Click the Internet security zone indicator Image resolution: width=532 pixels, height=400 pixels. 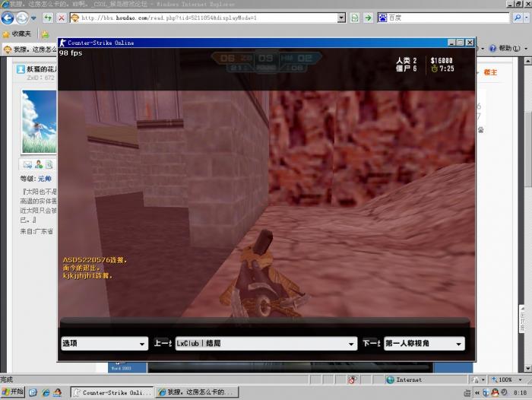[404, 379]
